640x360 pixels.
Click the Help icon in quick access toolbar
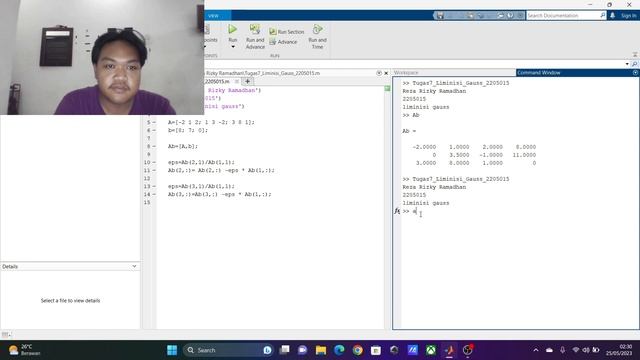pyautogui.click(x=510, y=16)
